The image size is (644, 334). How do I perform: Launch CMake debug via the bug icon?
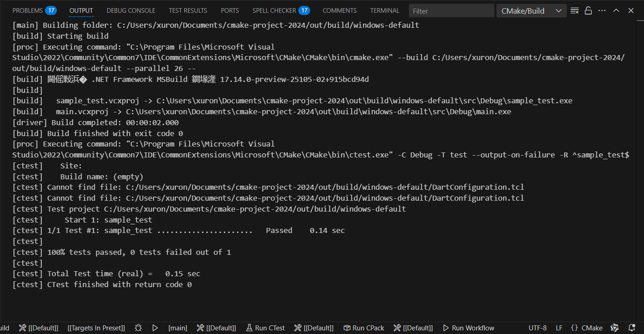coord(138,328)
